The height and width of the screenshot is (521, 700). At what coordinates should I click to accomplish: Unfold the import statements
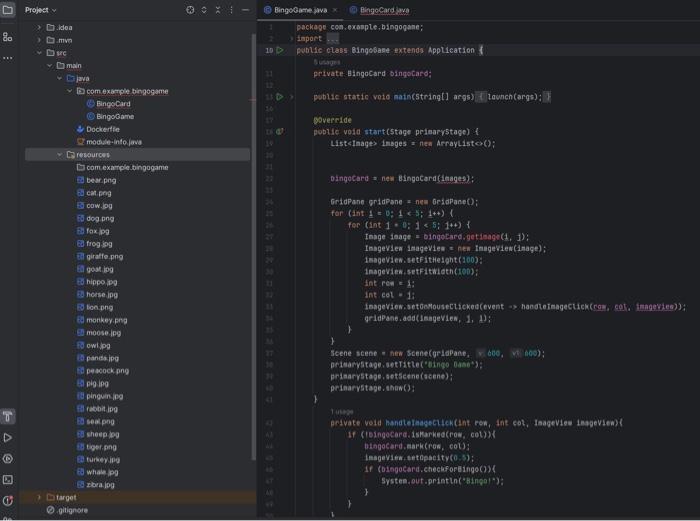pyautogui.click(x=292, y=38)
